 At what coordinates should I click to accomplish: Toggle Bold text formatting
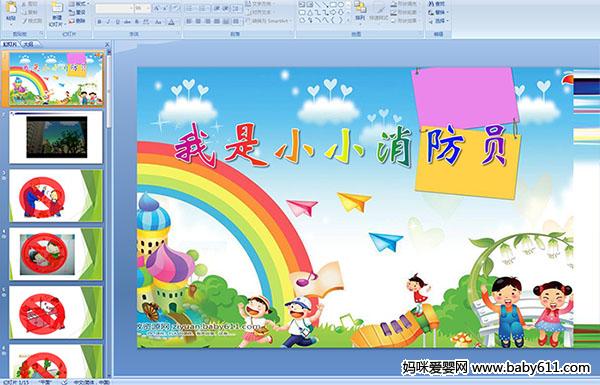pyautogui.click(x=99, y=22)
